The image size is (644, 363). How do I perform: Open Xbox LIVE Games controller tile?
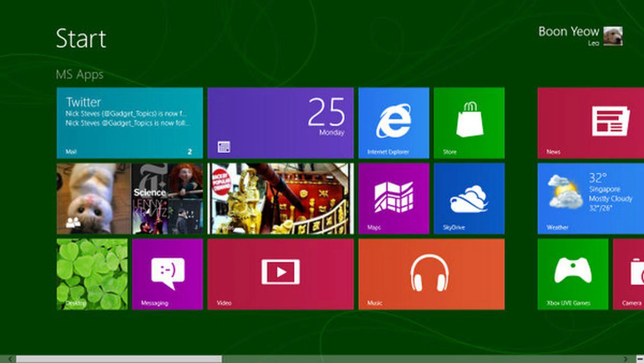573,274
